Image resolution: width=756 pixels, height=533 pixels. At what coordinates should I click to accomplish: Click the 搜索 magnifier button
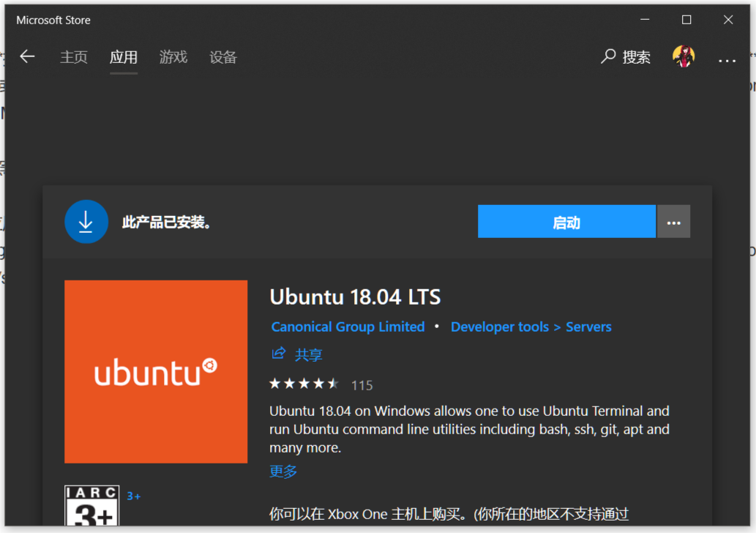(x=625, y=57)
